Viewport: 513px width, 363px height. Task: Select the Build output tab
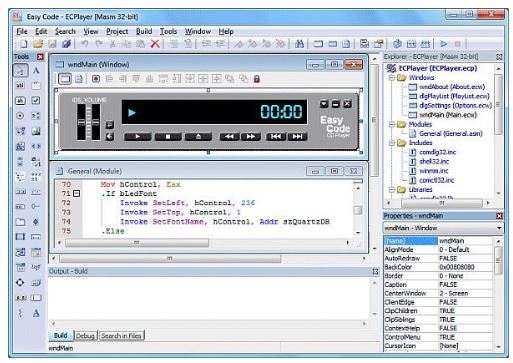pos(61,335)
